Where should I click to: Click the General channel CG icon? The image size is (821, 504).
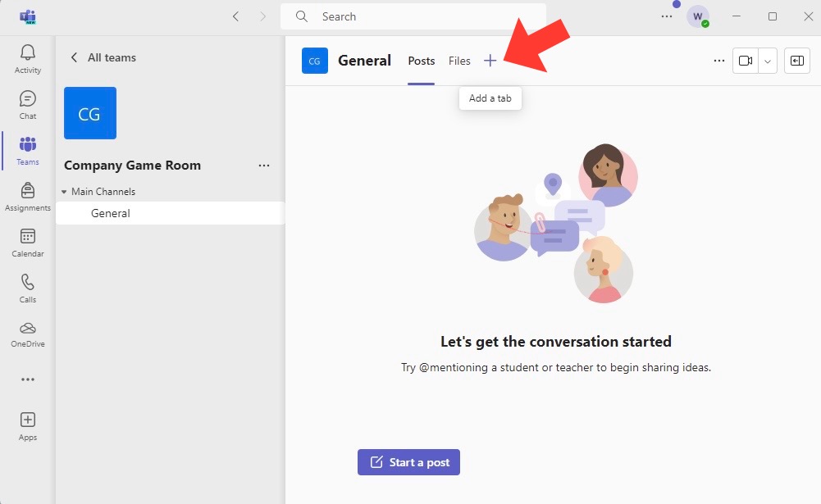pyautogui.click(x=315, y=61)
